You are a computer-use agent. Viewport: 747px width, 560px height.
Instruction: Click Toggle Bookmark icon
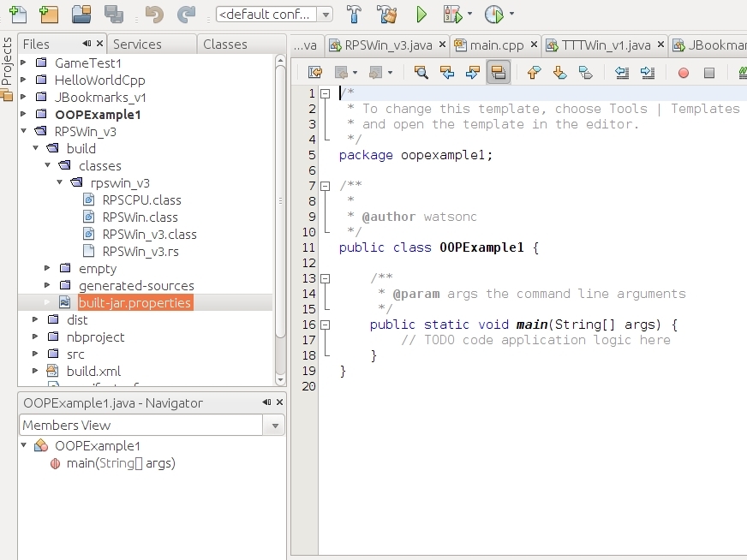pos(585,73)
